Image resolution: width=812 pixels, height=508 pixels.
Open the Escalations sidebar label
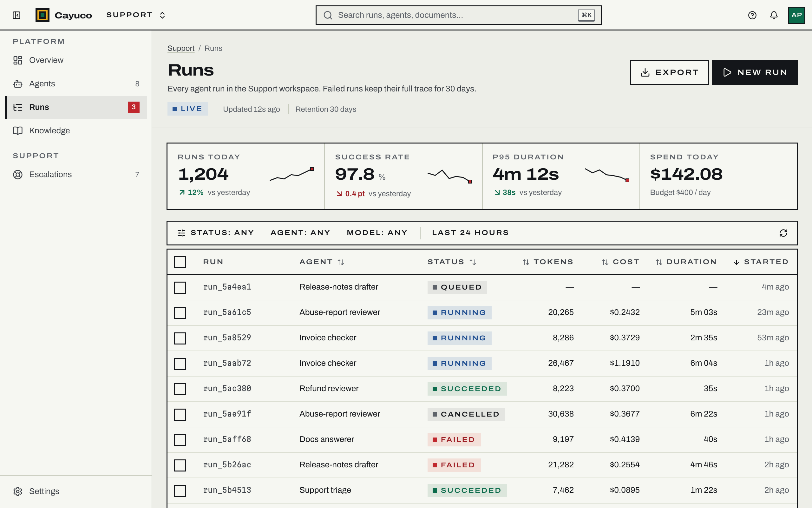[50, 174]
